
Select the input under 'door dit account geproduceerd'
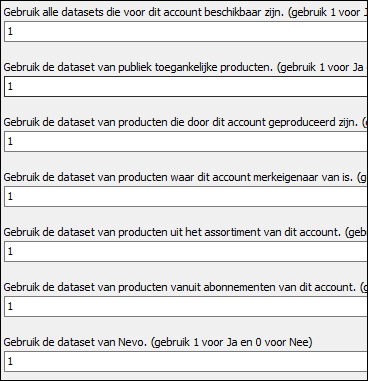(x=186, y=142)
